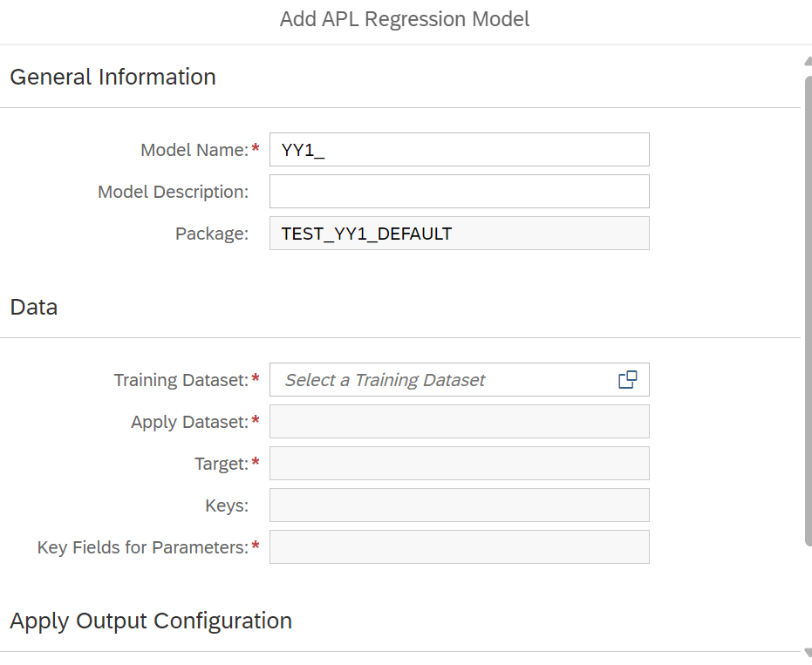This screenshot has width=812, height=665.
Task: Click the vertical scrollbar thumb of the dialog
Action: click(x=809, y=310)
